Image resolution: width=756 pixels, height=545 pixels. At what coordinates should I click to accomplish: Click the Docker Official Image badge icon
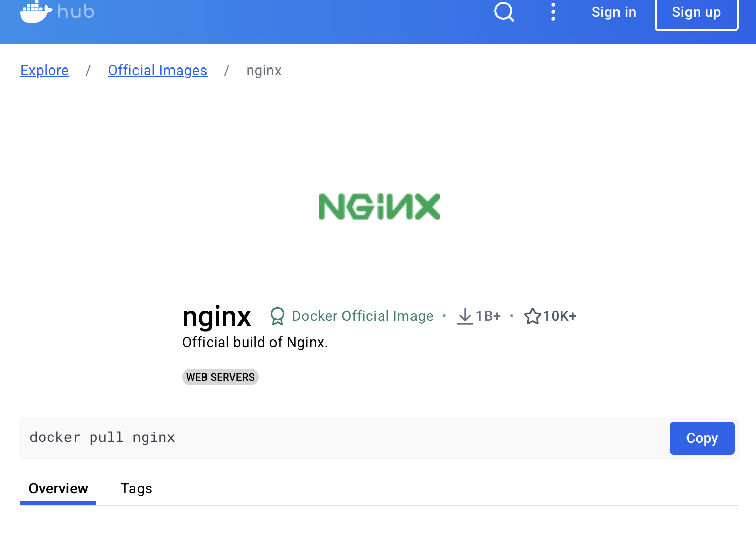tap(277, 316)
